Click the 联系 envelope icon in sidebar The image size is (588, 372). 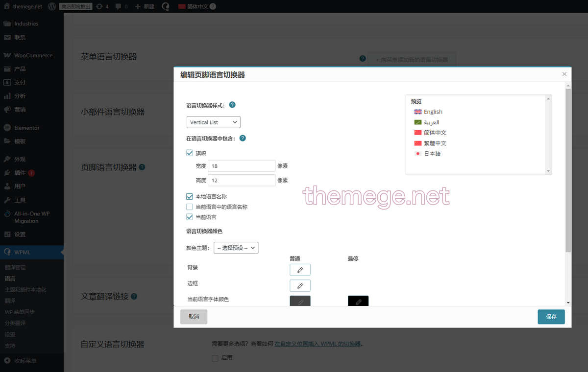[7, 37]
